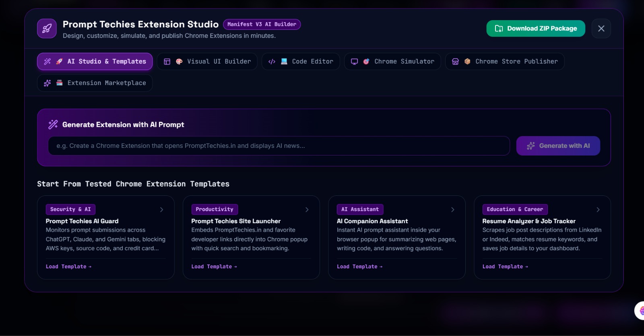
Task: Click the rocket logo icon in the header
Action: [x=47, y=29]
